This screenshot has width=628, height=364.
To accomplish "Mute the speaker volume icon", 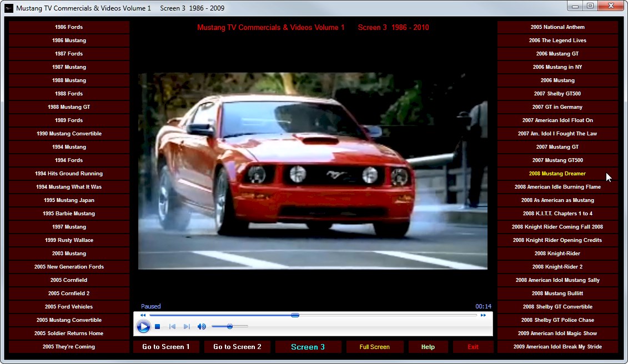I will [x=202, y=327].
